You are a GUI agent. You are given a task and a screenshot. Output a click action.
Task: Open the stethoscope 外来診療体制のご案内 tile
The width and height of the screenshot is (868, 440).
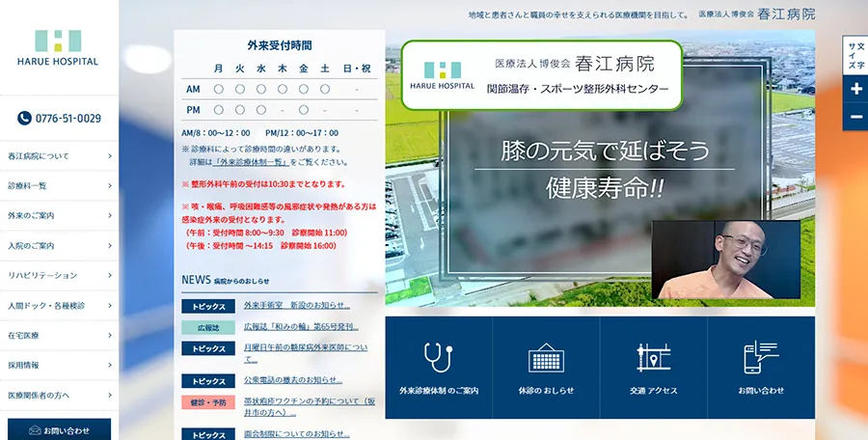tap(439, 368)
